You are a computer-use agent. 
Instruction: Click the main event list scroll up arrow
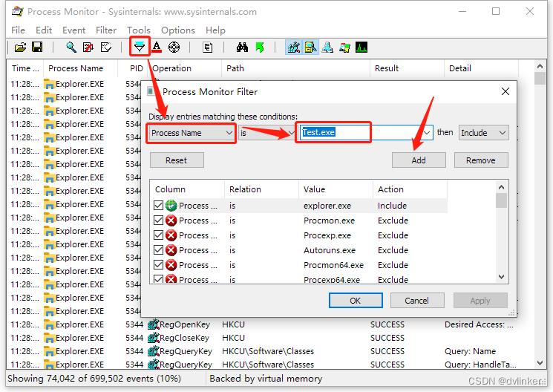click(x=540, y=66)
